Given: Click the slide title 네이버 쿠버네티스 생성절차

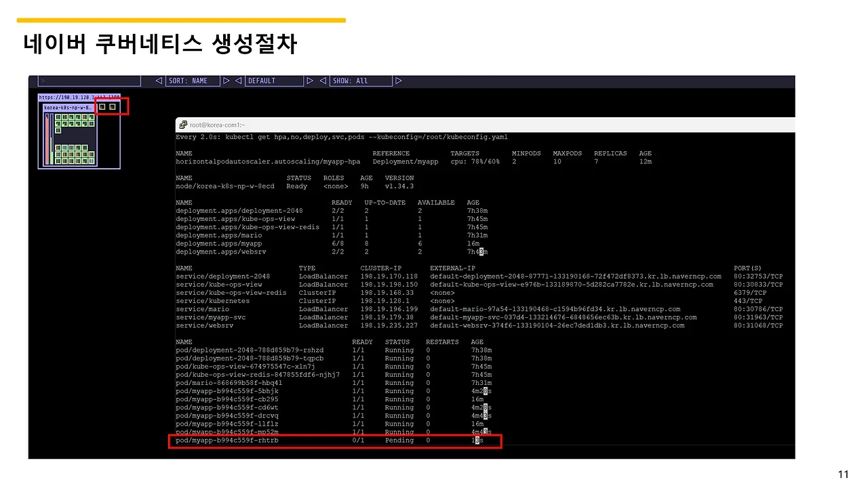Looking at the screenshot, I should 160,45.
